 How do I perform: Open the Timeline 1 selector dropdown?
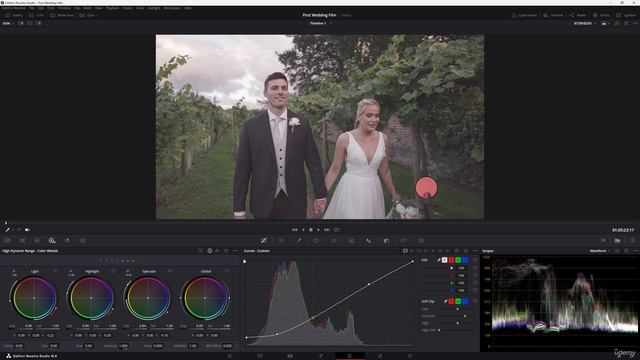[320, 23]
